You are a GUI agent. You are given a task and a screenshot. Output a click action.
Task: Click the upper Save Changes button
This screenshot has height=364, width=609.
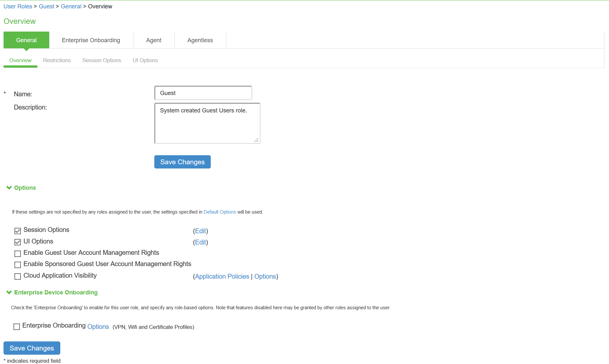click(182, 162)
